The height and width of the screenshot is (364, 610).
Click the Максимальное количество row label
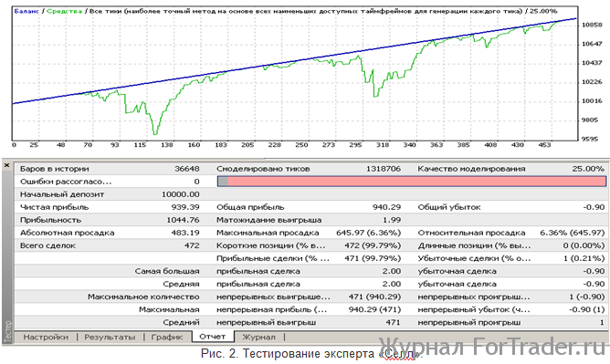point(143,296)
